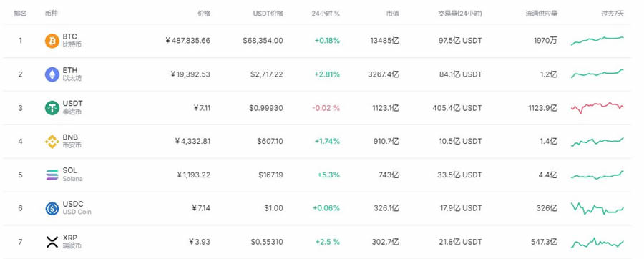
Task: View USDT red 7-day sparkline chart
Action: click(597, 107)
